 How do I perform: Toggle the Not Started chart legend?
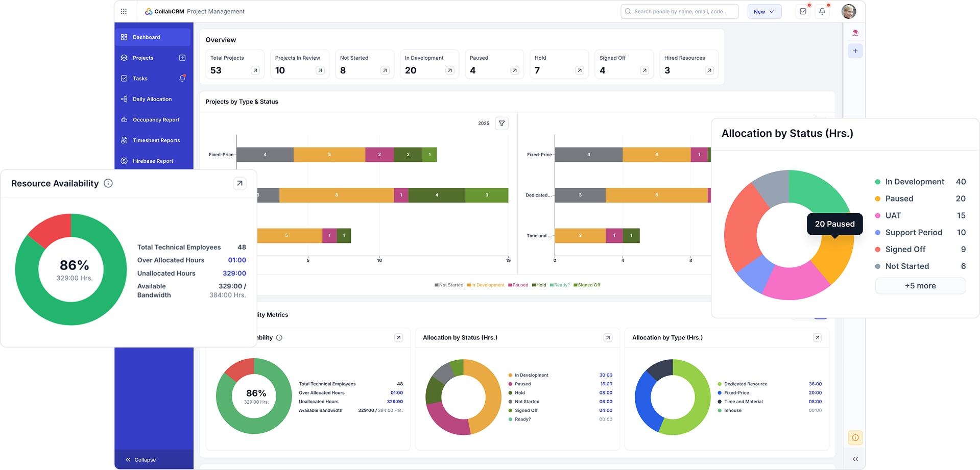click(449, 285)
